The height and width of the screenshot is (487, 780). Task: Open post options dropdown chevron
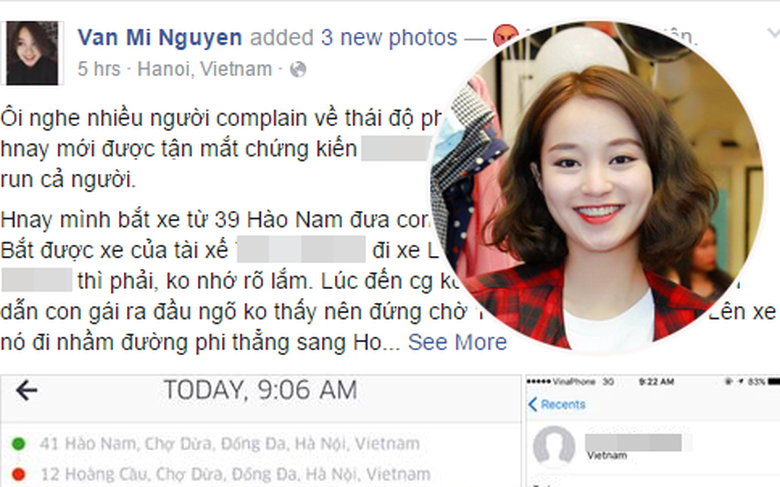pos(773,34)
